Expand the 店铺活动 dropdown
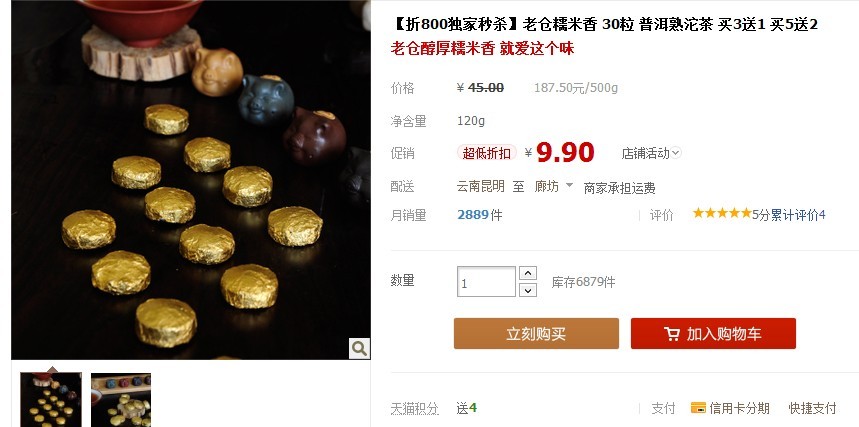This screenshot has width=859, height=427. click(651, 153)
